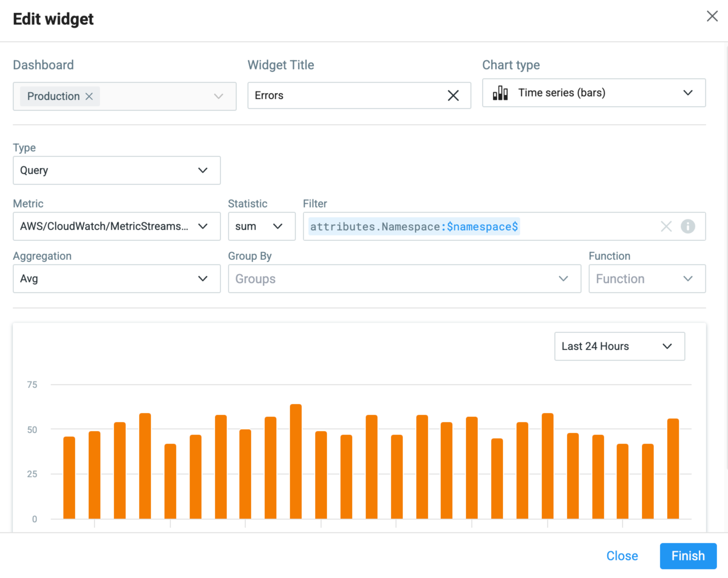Open the Type Query dropdown

pyautogui.click(x=117, y=170)
